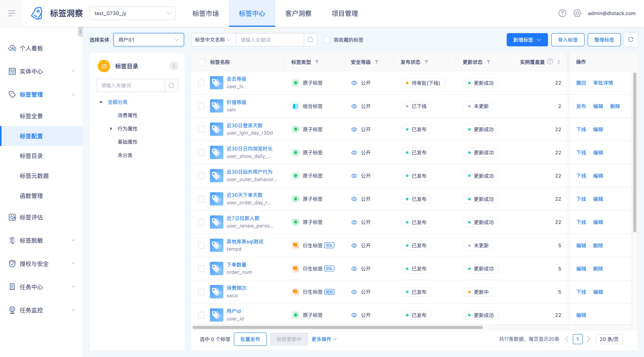Open the 安全等级 filter icon
The height and width of the screenshot is (357, 644).
[376, 62]
